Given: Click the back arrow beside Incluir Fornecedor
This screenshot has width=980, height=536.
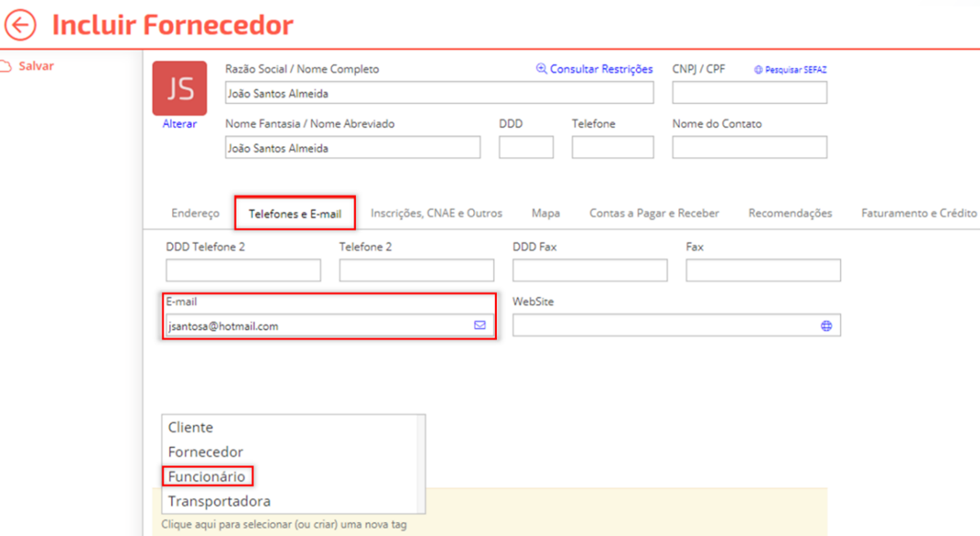Looking at the screenshot, I should (x=20, y=25).
